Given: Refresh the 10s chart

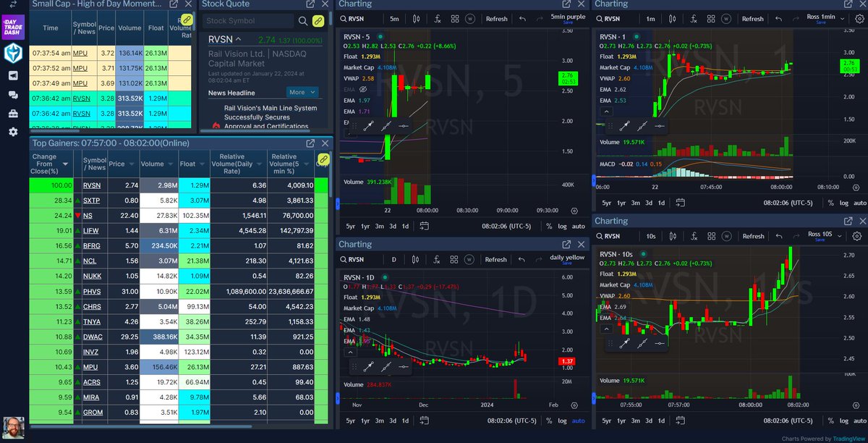Looking at the screenshot, I should pos(753,236).
